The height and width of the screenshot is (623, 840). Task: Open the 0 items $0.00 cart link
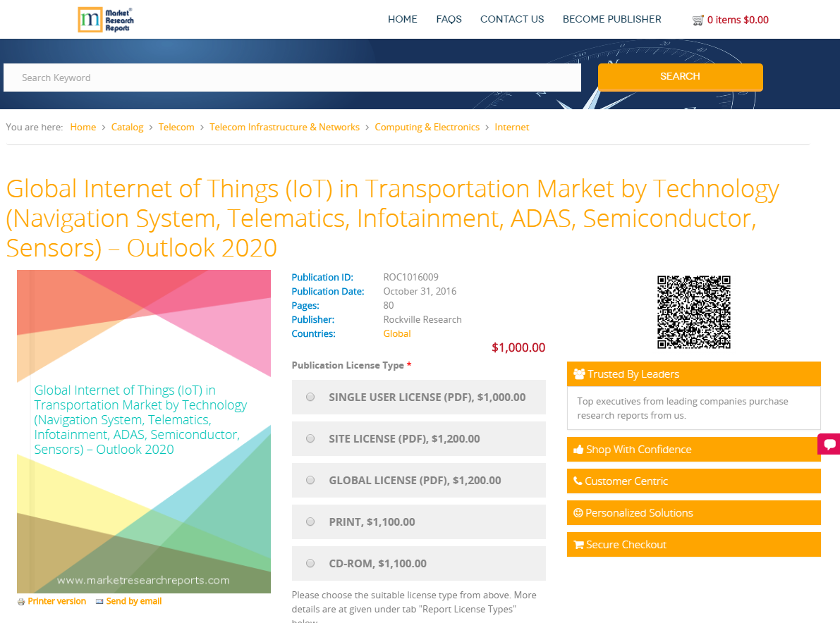738,20
